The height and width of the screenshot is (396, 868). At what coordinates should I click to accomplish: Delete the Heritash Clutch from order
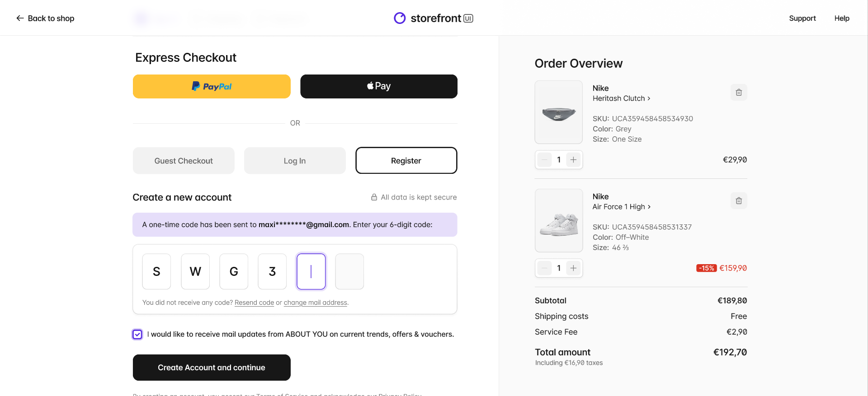(739, 93)
